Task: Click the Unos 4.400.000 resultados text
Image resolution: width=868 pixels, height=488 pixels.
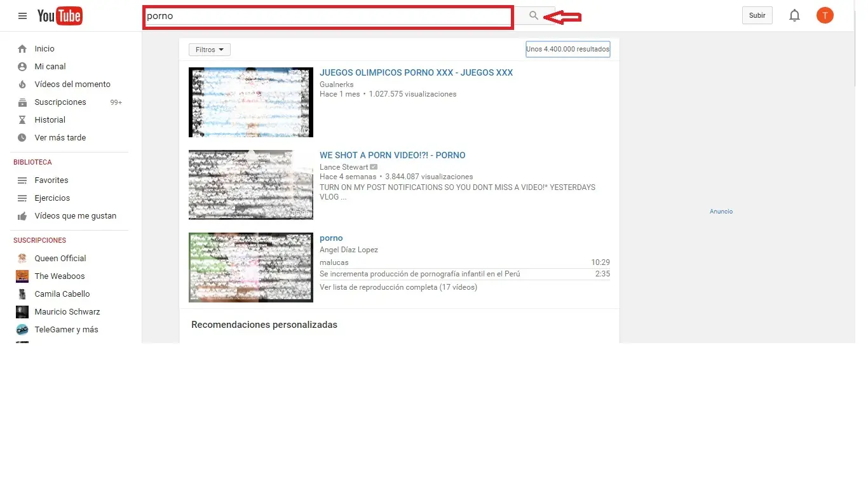Action: pos(568,49)
